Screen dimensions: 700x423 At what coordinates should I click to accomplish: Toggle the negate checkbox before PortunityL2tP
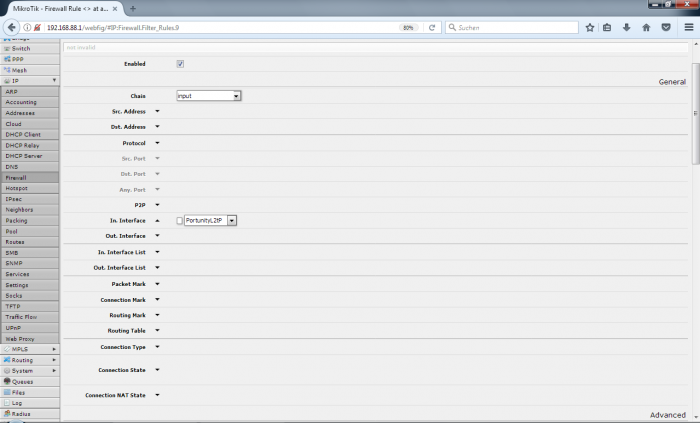pyautogui.click(x=179, y=220)
